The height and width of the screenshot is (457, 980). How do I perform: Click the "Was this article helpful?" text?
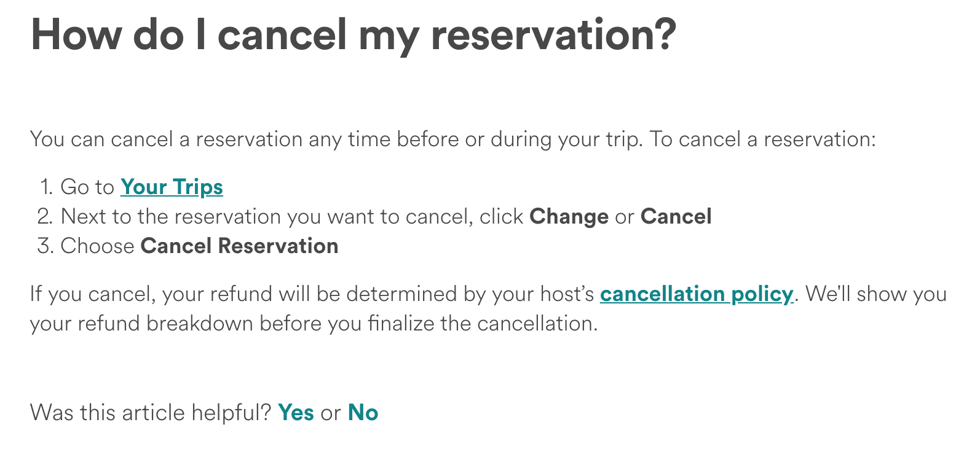coord(151,413)
